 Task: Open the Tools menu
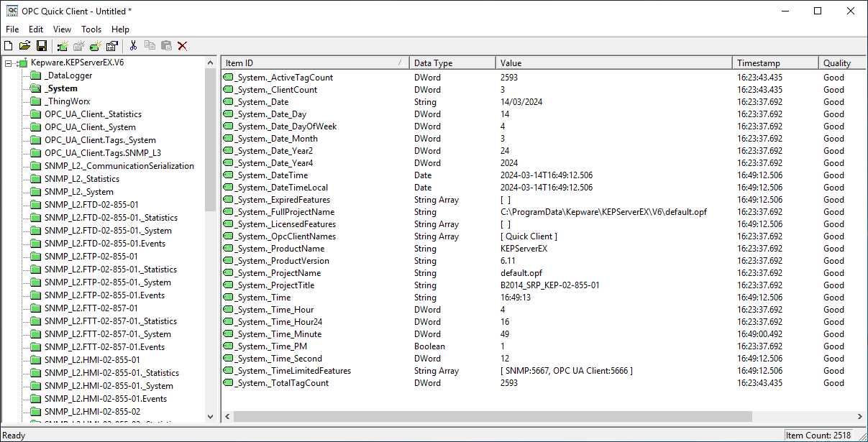91,29
